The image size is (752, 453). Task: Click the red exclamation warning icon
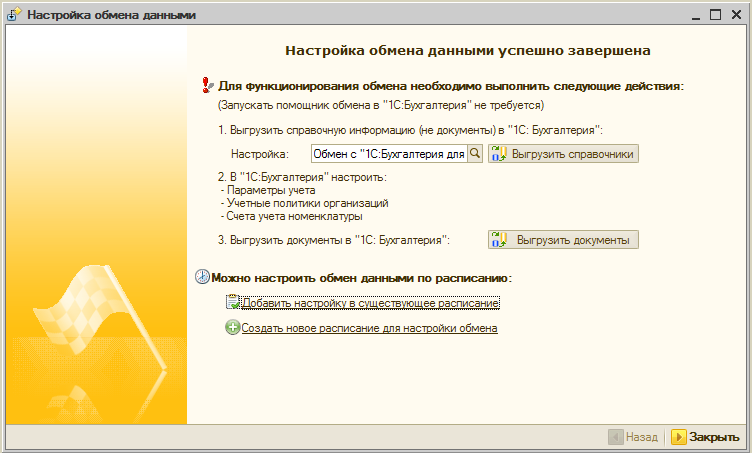208,86
